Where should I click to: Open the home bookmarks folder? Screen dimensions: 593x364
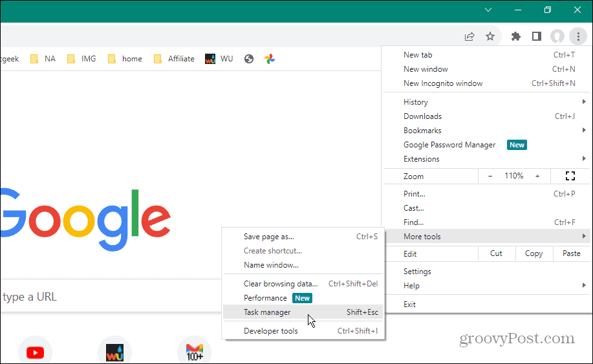[125, 59]
